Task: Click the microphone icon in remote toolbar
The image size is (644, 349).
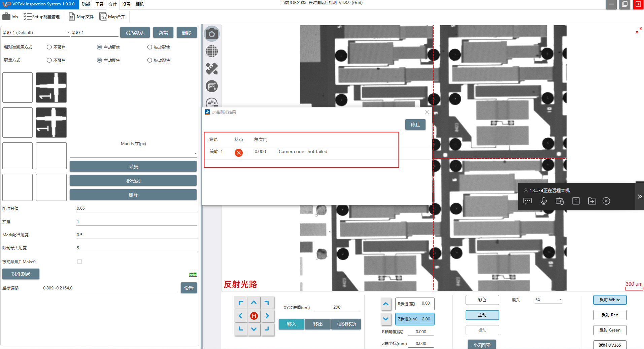Action: pyautogui.click(x=543, y=201)
